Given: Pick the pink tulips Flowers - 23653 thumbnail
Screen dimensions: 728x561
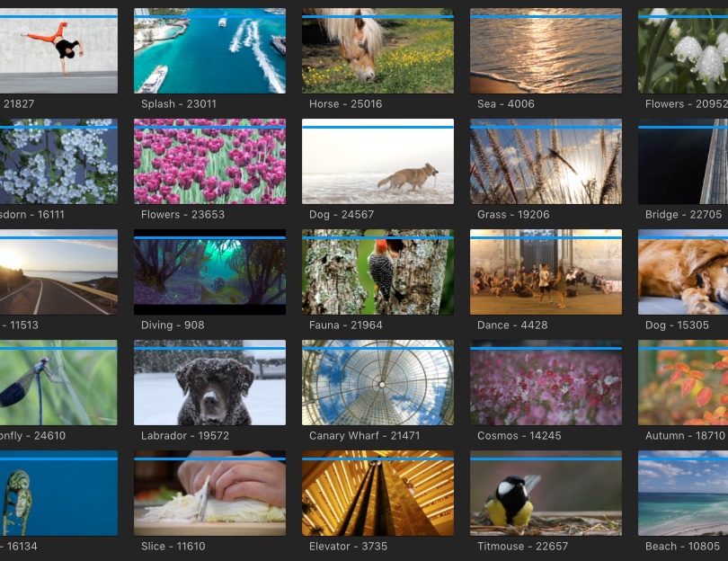Looking at the screenshot, I should 209,163.
